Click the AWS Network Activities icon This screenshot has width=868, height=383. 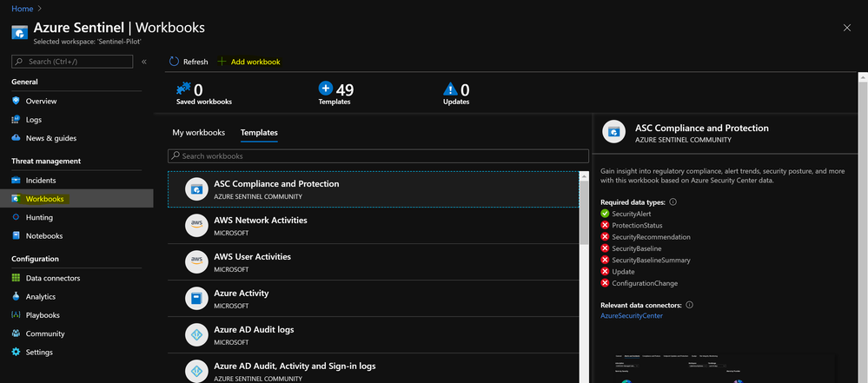(x=196, y=226)
